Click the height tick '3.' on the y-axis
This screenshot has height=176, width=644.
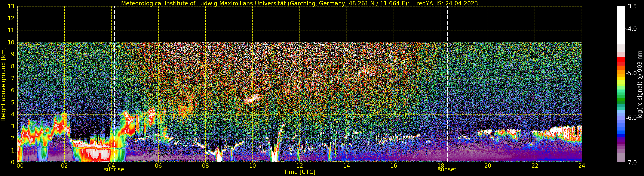tap(13, 126)
